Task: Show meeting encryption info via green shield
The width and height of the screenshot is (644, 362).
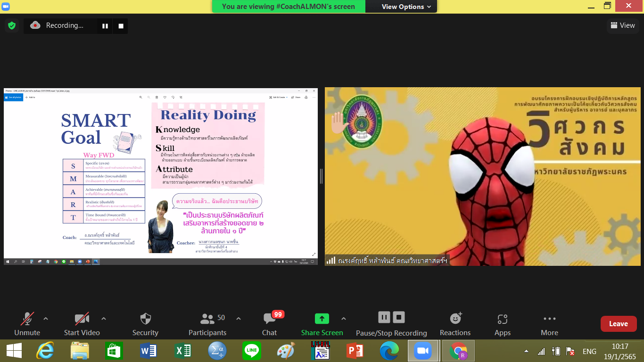Action: click(12, 25)
